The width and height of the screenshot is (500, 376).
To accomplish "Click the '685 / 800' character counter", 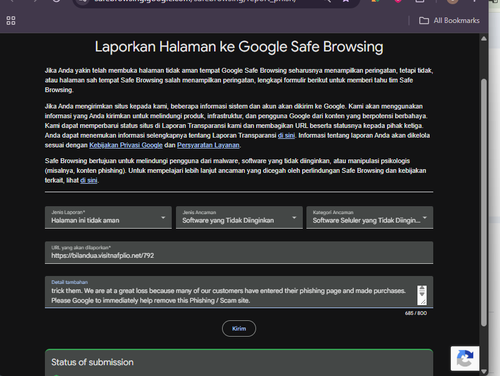I will coord(416,313).
